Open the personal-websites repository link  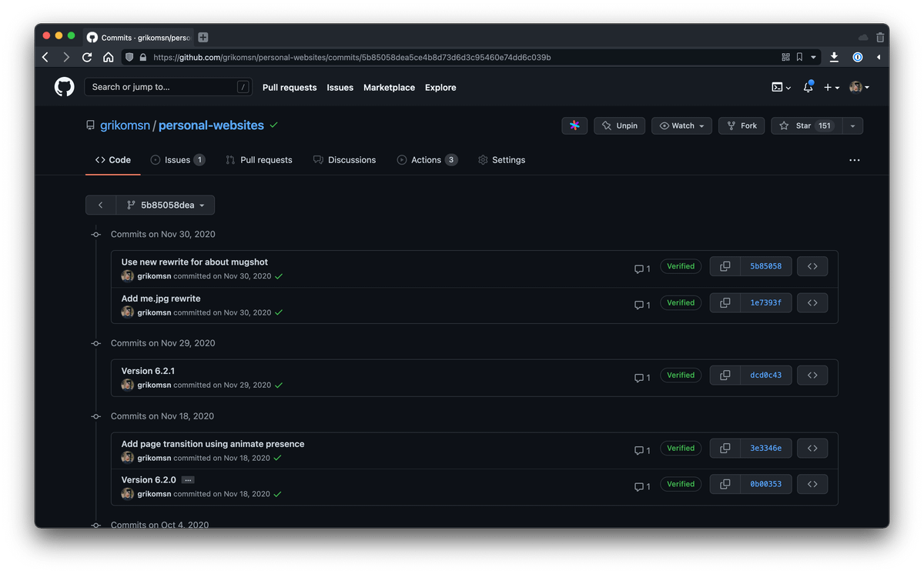211,125
